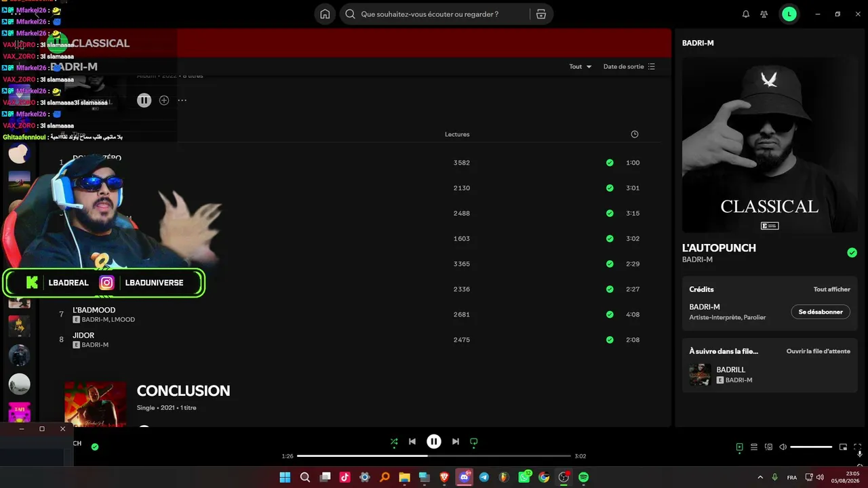Open the queue via Ouvrir la file d'attente
This screenshot has width=868, height=488.
point(818,351)
